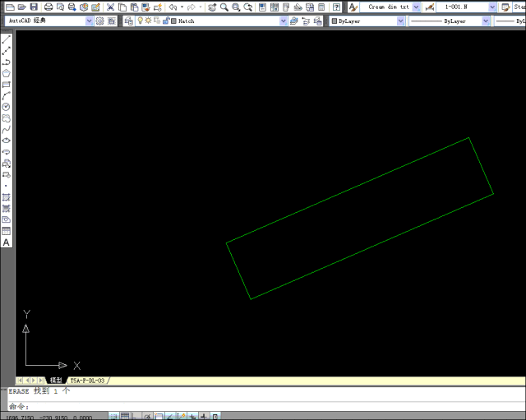This screenshot has width=526, height=420.
Task: Switch to the T5A-P-DL-03 layout tab
Action: [86, 381]
